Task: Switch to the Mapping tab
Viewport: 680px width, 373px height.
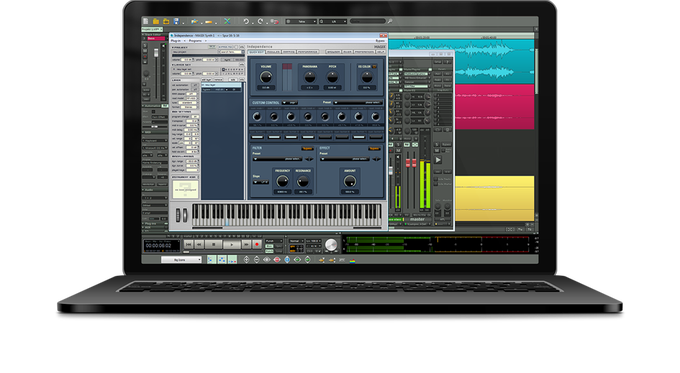Action: pyautogui.click(x=288, y=52)
